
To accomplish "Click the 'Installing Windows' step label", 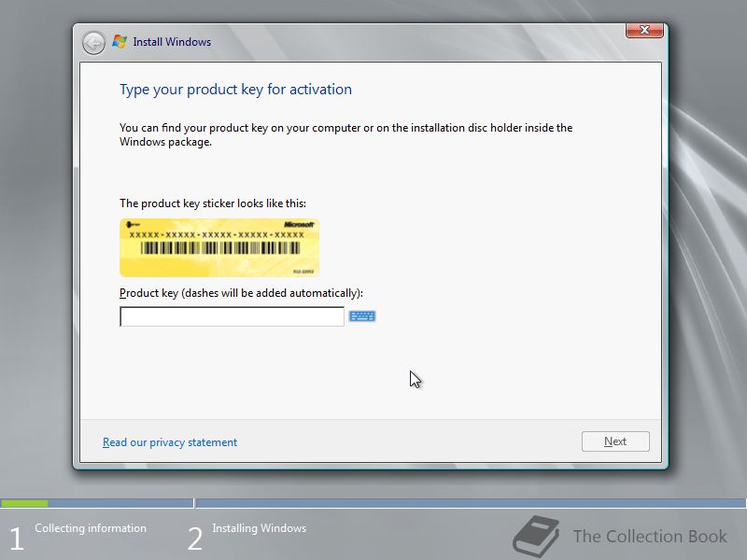I will tap(260, 528).
